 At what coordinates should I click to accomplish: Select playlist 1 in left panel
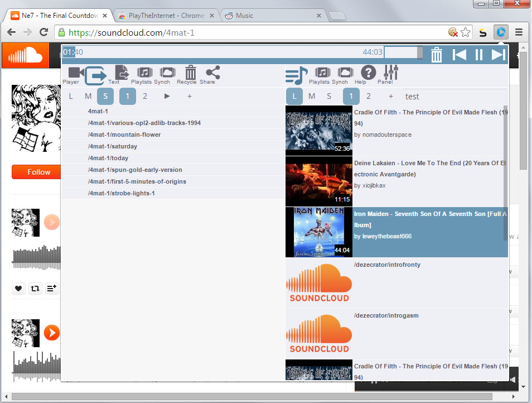click(128, 97)
